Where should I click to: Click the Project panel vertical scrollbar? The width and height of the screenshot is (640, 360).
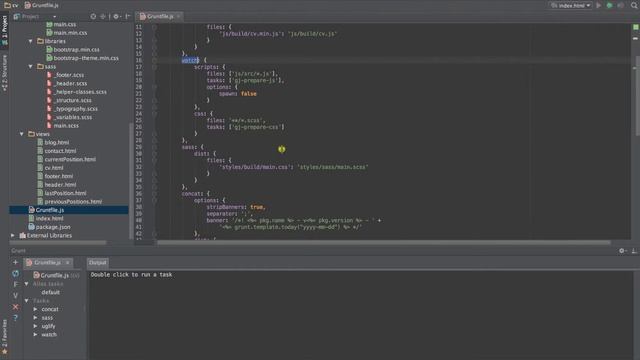coord(131,180)
